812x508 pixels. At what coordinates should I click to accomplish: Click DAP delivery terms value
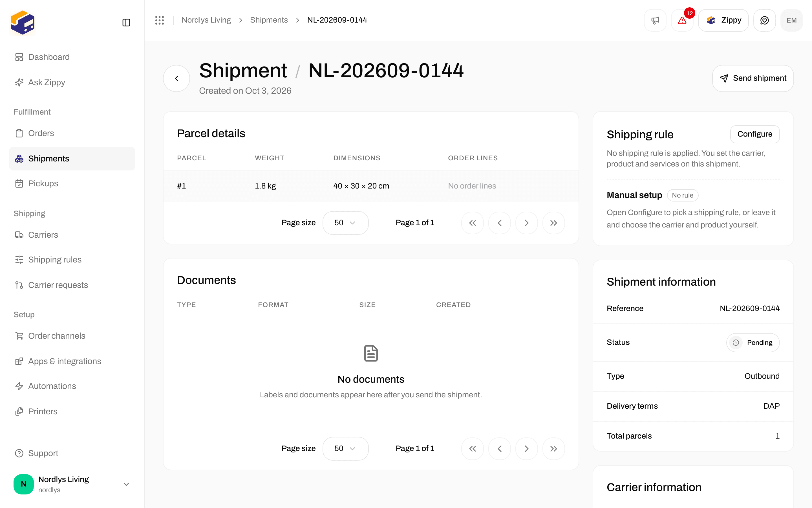pos(771,406)
